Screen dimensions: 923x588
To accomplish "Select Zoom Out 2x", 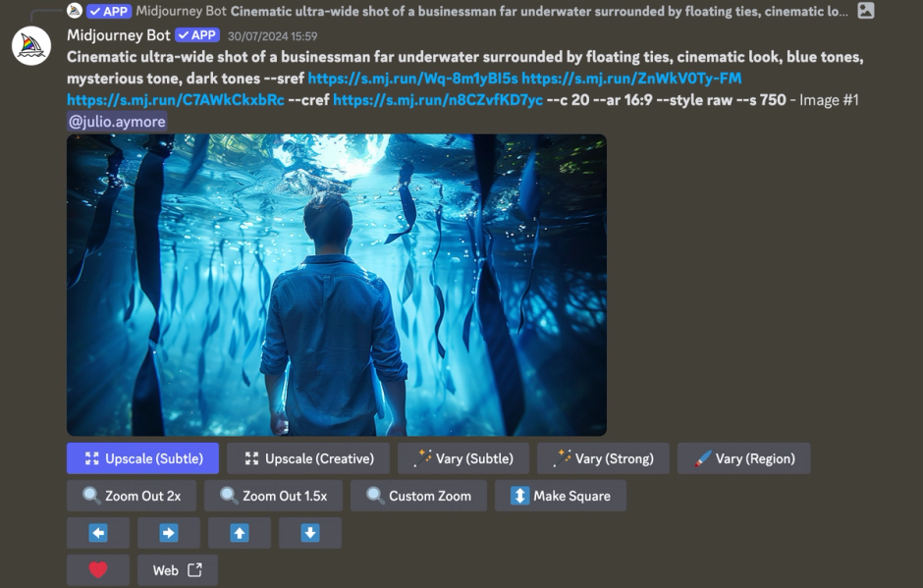I will coord(132,496).
